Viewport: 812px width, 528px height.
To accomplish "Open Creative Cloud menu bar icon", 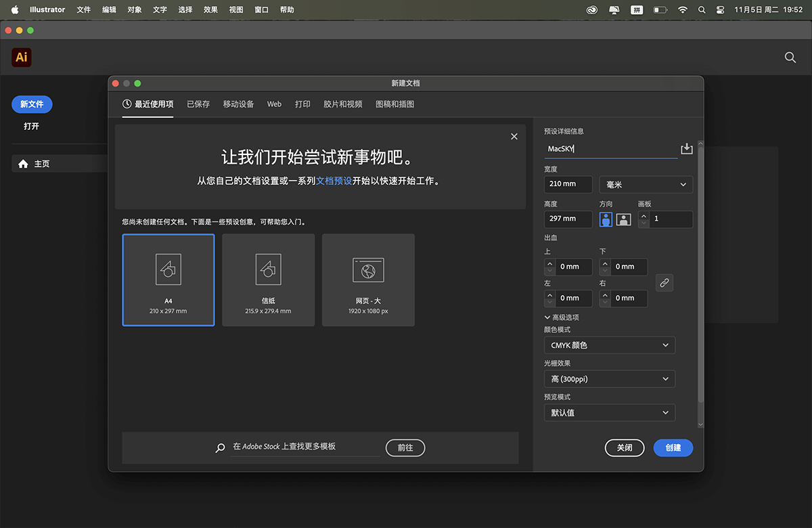I will (593, 9).
